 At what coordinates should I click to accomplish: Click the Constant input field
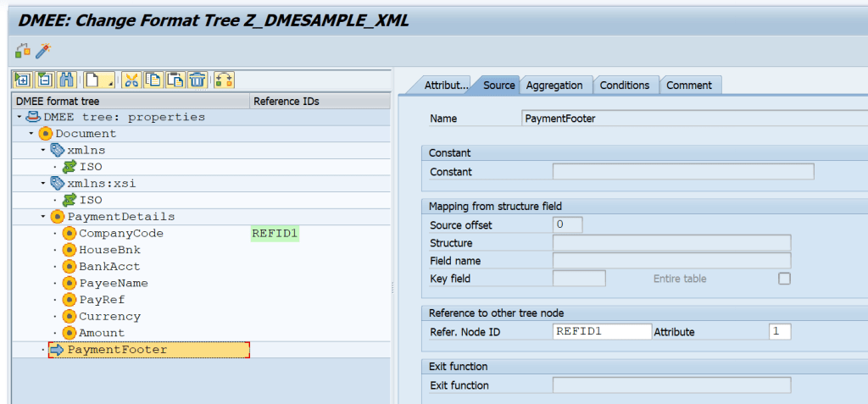tap(683, 172)
